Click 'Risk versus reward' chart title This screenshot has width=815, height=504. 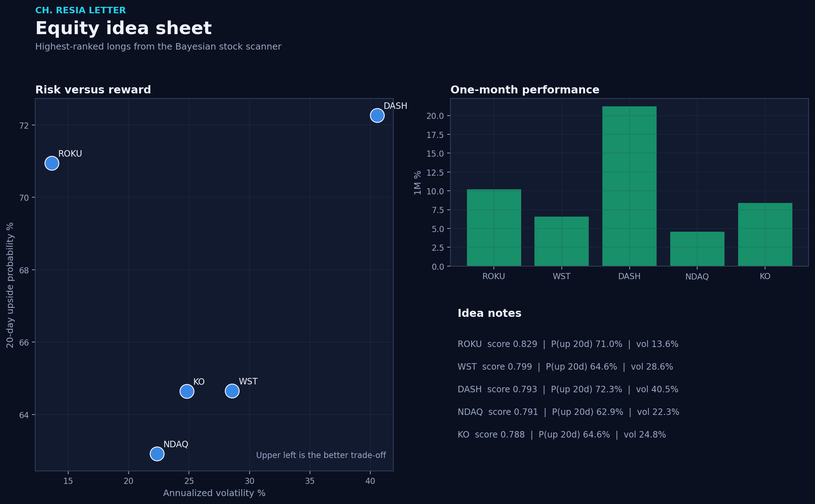[93, 90]
